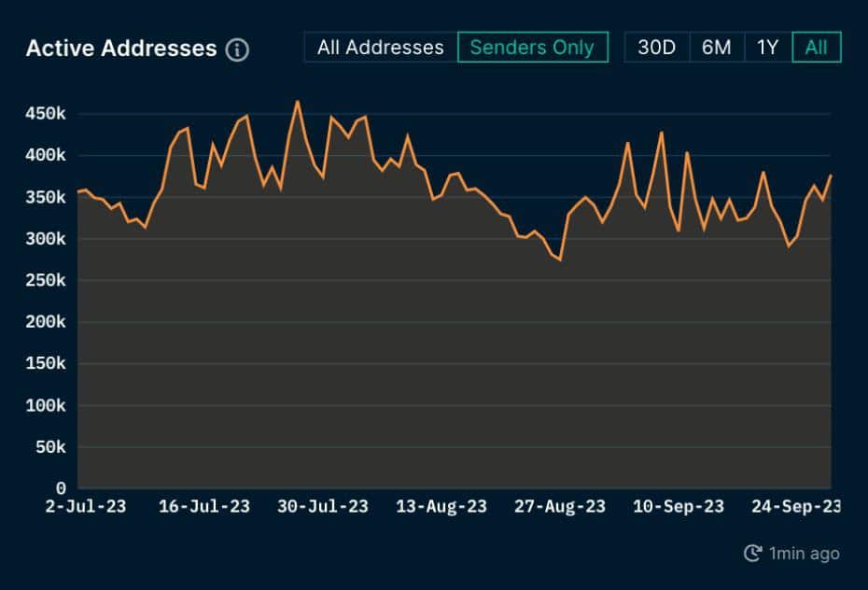Click the chart's highest peak near 30-Jul-23

point(298,101)
